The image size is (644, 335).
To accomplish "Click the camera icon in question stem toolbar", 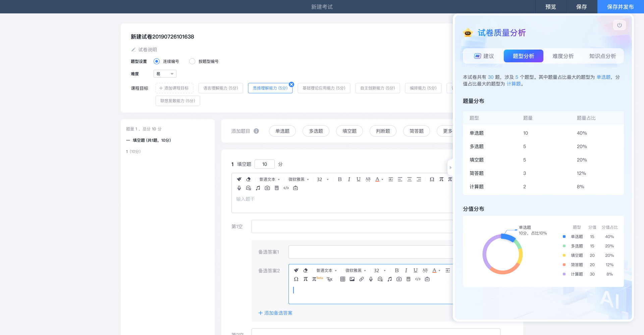I will click(x=267, y=188).
